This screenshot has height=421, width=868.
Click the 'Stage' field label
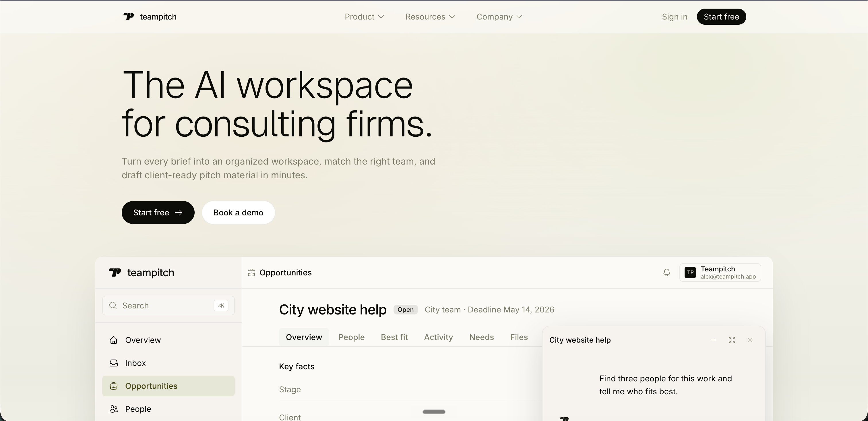(290, 389)
